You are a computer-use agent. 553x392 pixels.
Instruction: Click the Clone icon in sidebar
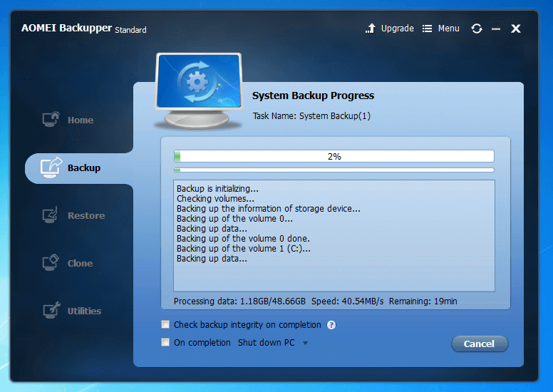click(51, 262)
